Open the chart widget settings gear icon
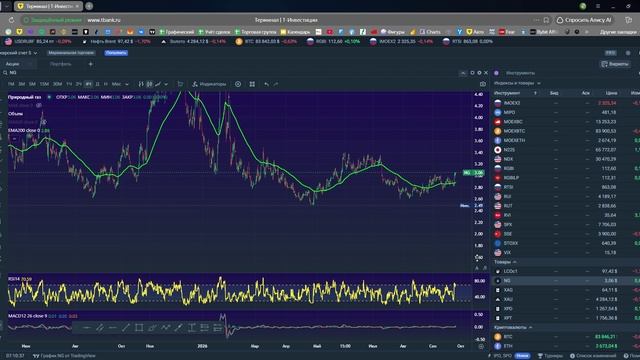Image resolution: width=640 pixels, height=360 pixels. pos(479,73)
